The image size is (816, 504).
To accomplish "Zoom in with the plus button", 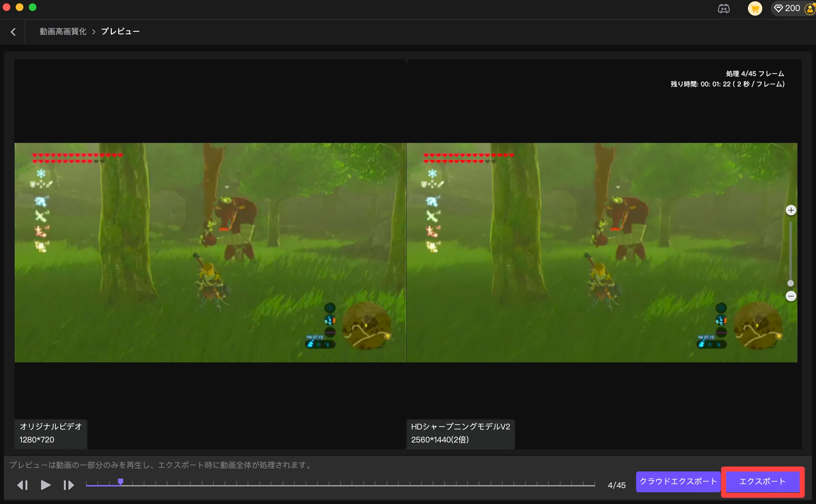I will pyautogui.click(x=791, y=210).
